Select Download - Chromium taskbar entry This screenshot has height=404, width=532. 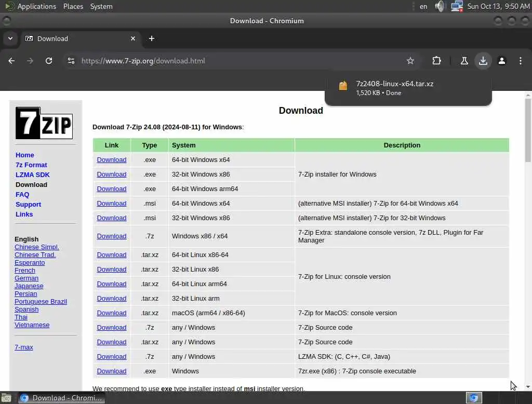click(61, 398)
